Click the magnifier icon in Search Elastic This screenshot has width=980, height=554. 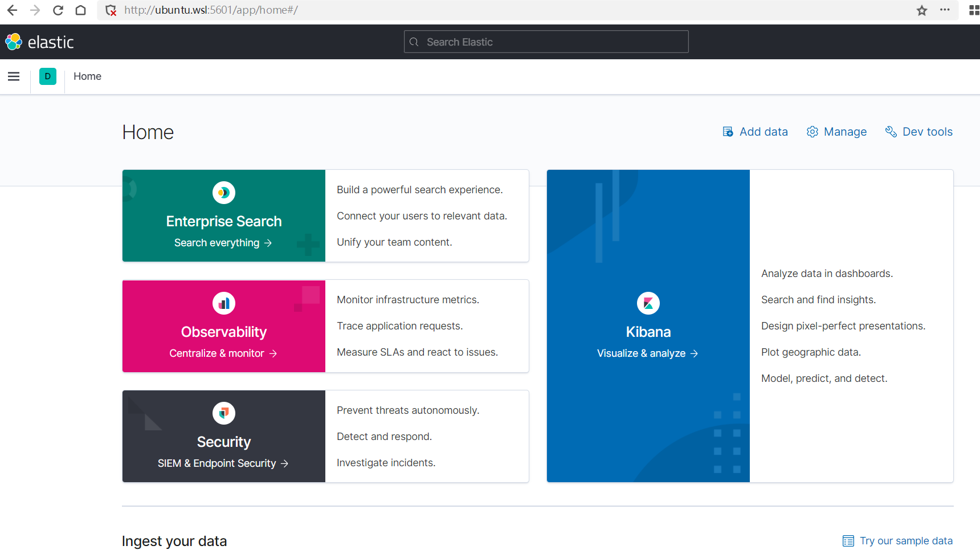(414, 42)
